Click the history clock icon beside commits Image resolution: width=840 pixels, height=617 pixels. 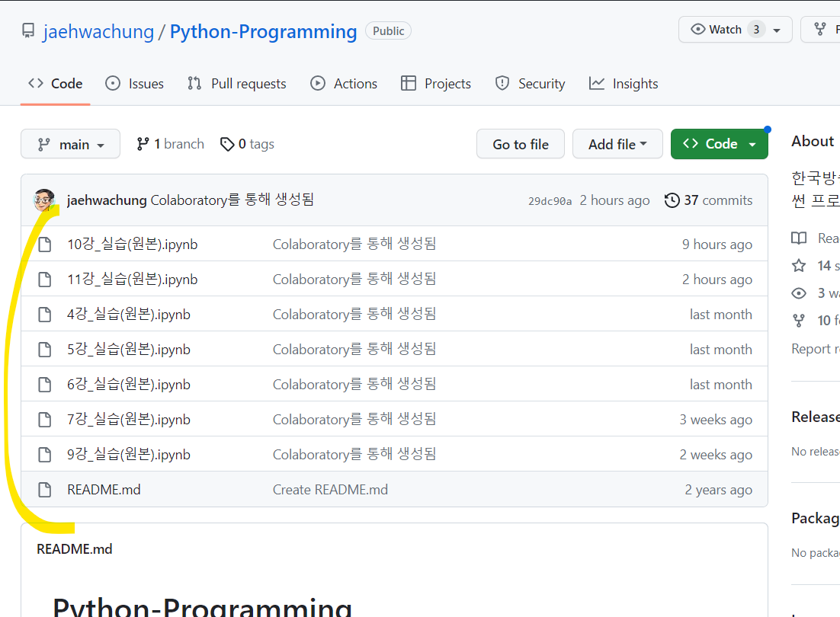point(672,200)
